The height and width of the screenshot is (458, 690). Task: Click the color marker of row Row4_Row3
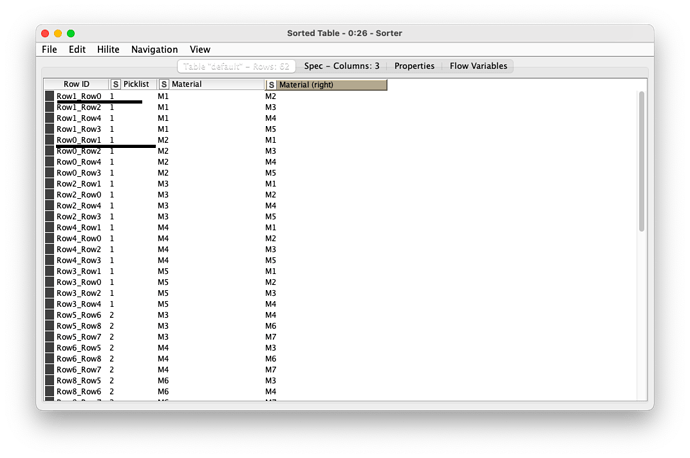click(x=49, y=260)
